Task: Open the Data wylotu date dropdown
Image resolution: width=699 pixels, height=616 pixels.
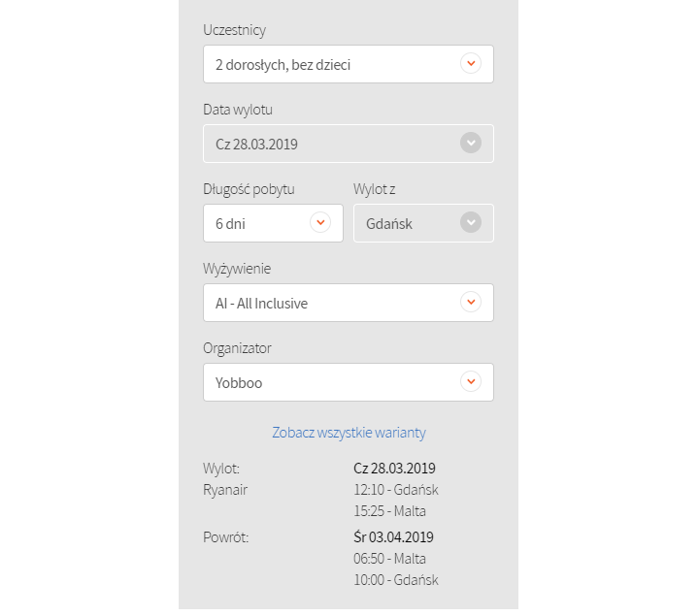Action: [x=330, y=145]
